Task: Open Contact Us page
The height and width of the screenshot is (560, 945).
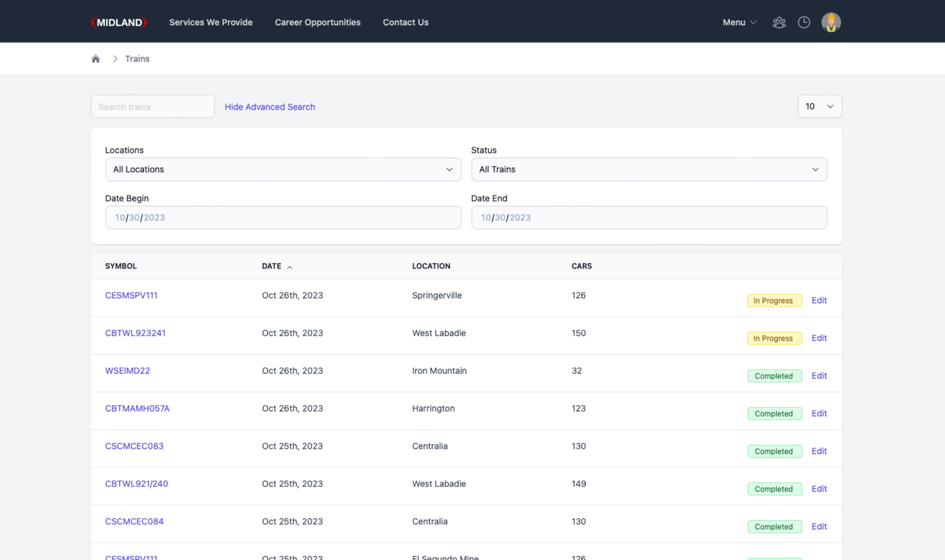Action: 406,22
